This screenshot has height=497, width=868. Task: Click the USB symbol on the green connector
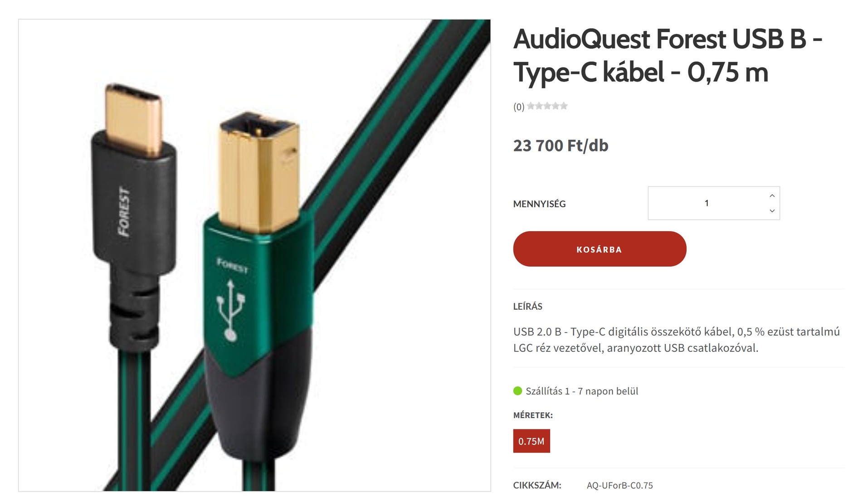(231, 310)
